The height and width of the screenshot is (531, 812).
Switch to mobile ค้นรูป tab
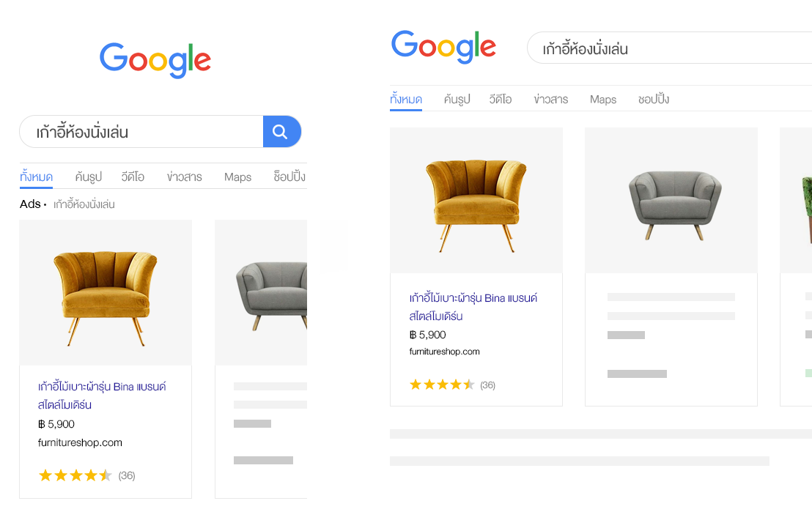[x=88, y=177]
